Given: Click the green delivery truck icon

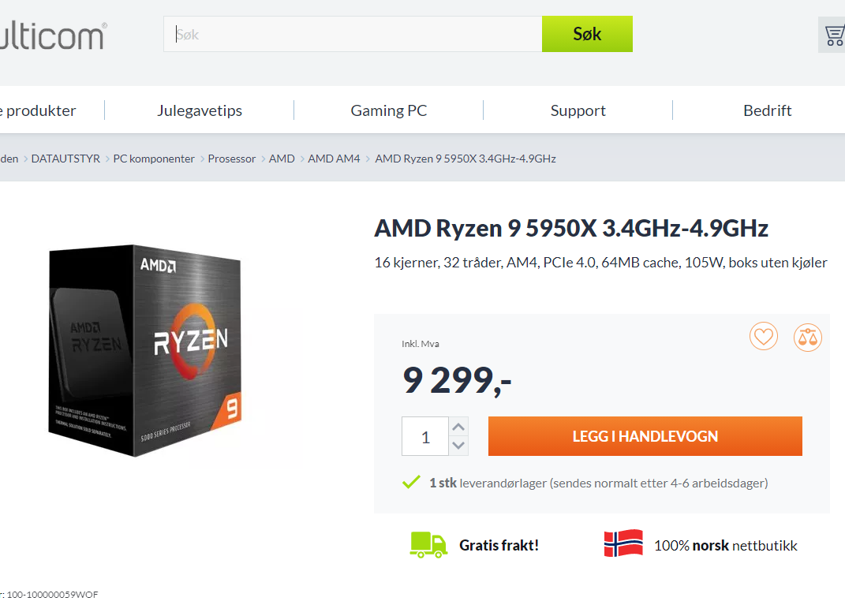Looking at the screenshot, I should point(428,544).
